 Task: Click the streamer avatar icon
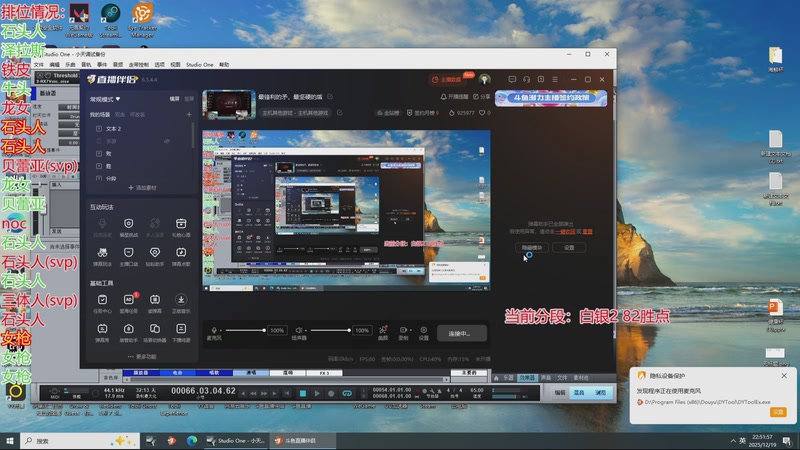(x=484, y=80)
